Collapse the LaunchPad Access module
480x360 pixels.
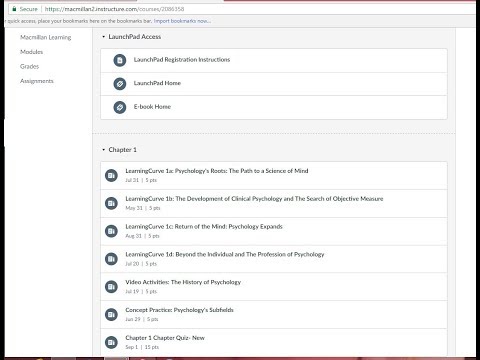coord(104,37)
